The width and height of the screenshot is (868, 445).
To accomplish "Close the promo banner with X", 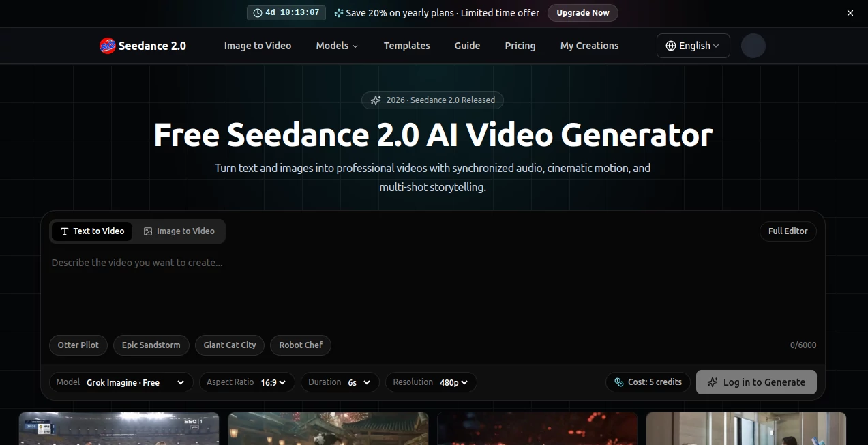I will [850, 13].
